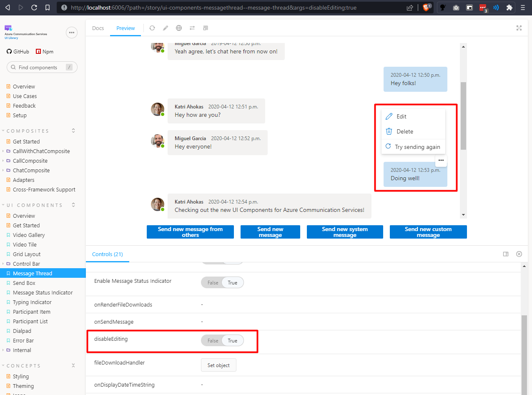Disable Enable Message Status Indicator
Screen dimensions: 532x395
(x=212, y=282)
